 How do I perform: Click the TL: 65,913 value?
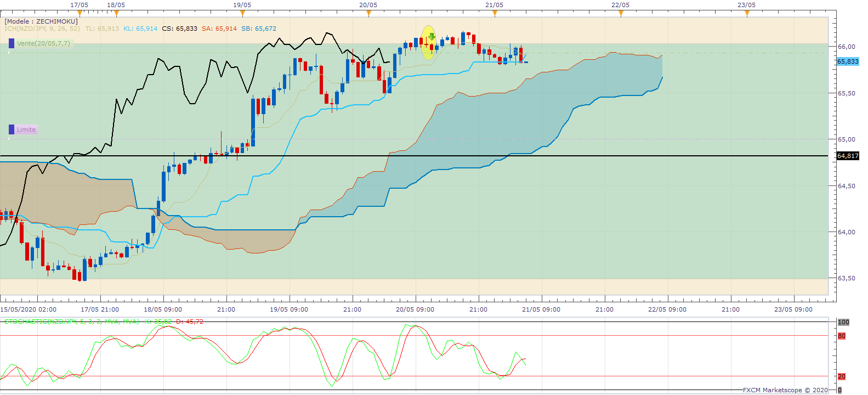pyautogui.click(x=102, y=29)
